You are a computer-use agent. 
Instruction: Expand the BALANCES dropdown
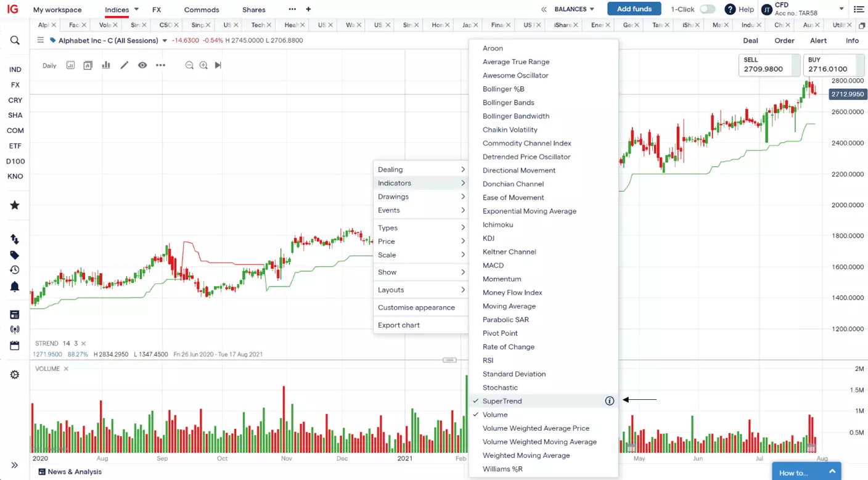click(574, 9)
